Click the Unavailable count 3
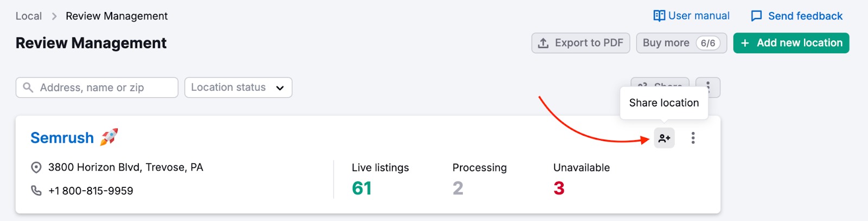This screenshot has width=868, height=221. 559,188
